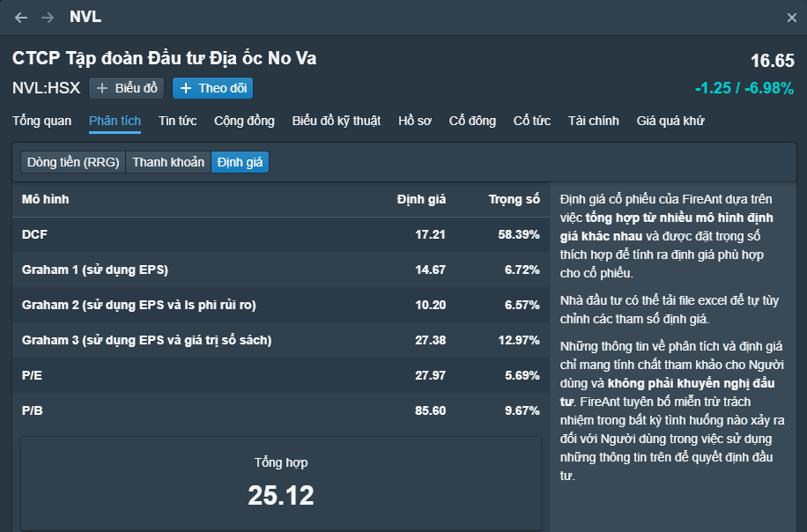Select the P/E model row

tap(281, 375)
